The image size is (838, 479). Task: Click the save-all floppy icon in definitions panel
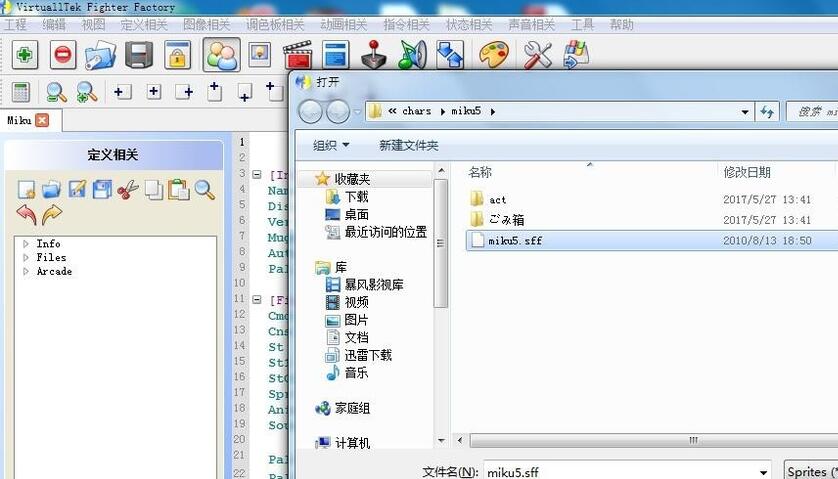point(102,189)
